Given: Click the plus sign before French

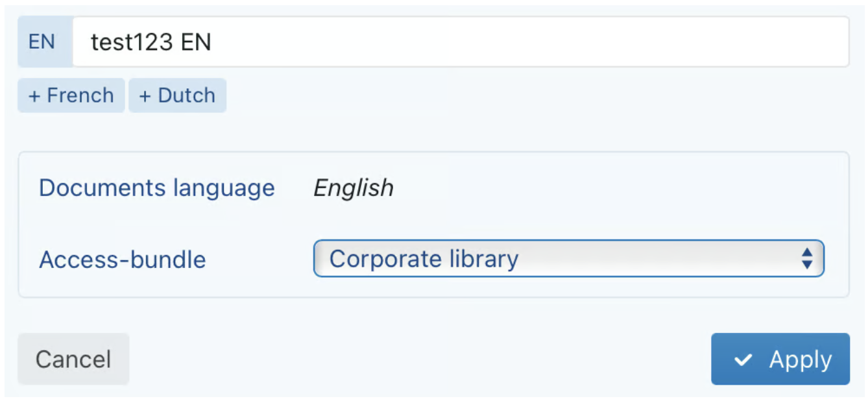Looking at the screenshot, I should point(34,96).
